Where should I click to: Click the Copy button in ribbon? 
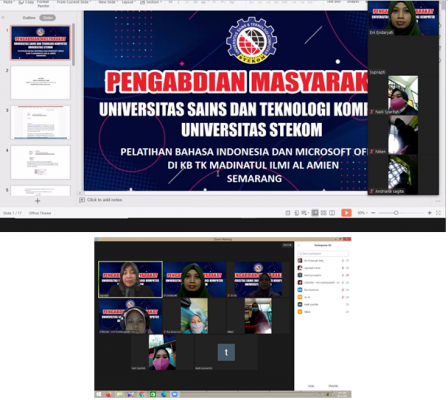26,2
